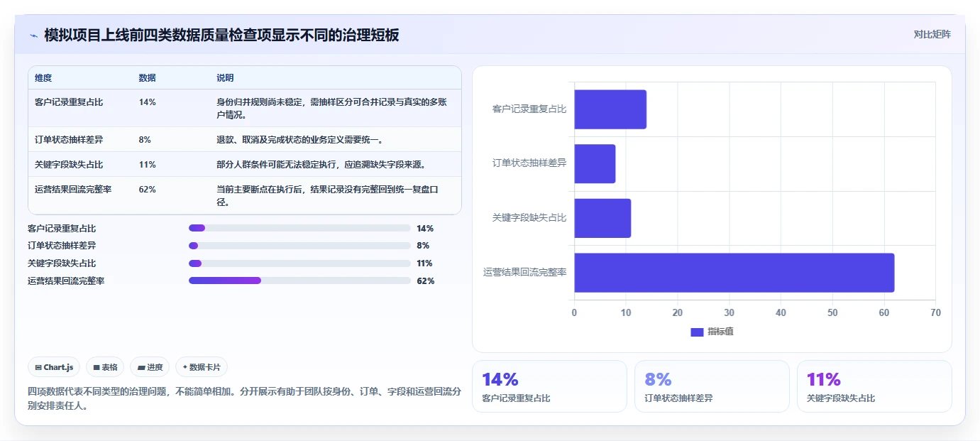This screenshot has width=980, height=441.
Task: Click the footer note starting with 四项数据代表
Action: tap(245, 399)
